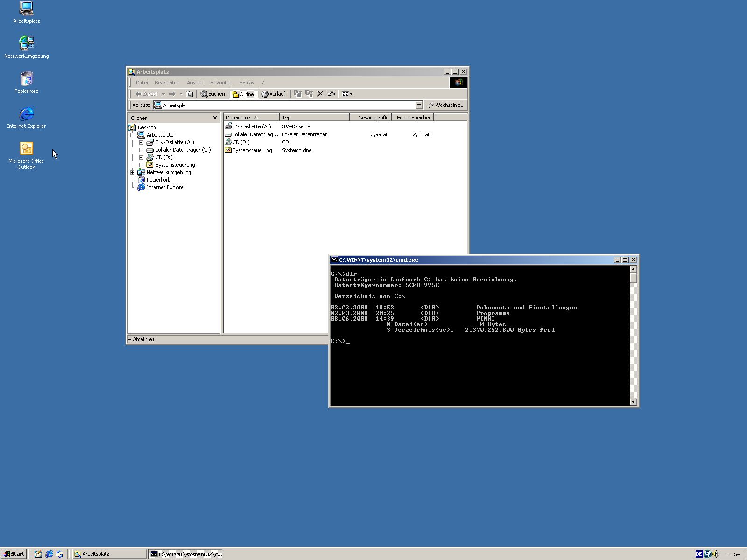
Task: Click the Suchen toolbar button
Action: 213,94
